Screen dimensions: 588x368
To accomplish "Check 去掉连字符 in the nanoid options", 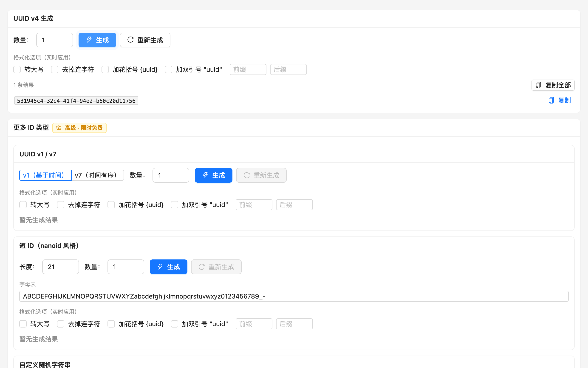I will (x=61, y=324).
